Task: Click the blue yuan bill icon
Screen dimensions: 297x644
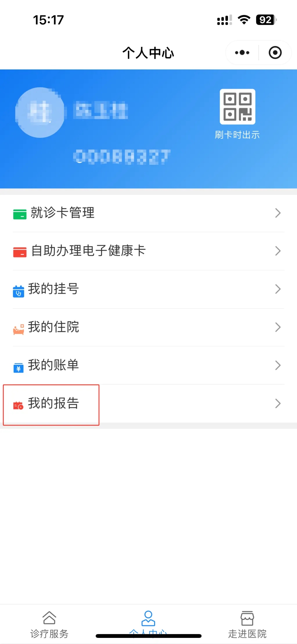Action: click(19, 368)
